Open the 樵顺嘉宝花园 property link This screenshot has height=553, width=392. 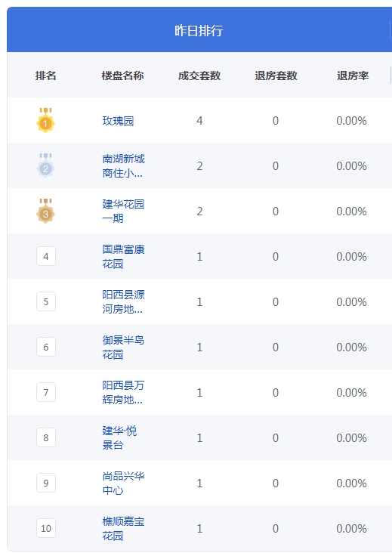pos(123,528)
